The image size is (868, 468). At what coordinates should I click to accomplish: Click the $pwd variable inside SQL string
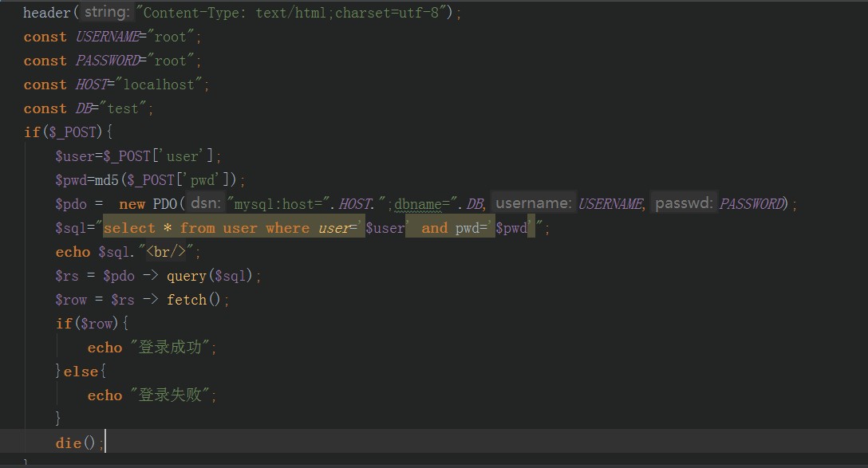point(511,228)
